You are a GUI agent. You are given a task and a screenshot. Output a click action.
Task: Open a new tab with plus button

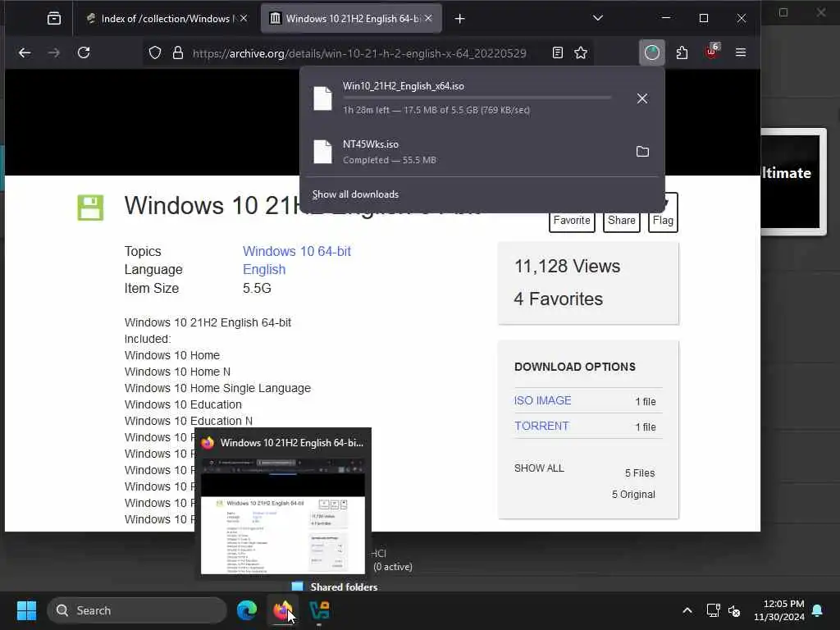(459, 19)
